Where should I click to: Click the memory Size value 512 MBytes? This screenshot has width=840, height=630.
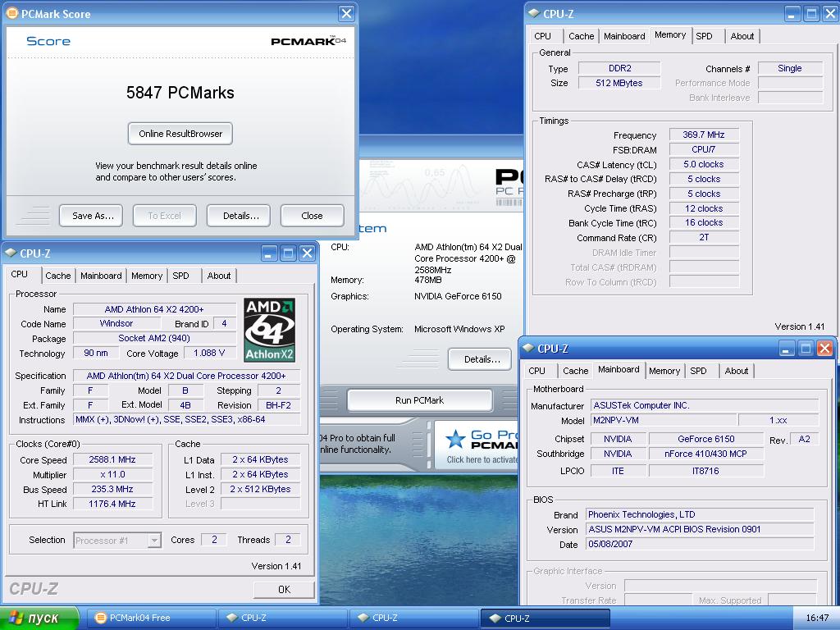(619, 83)
